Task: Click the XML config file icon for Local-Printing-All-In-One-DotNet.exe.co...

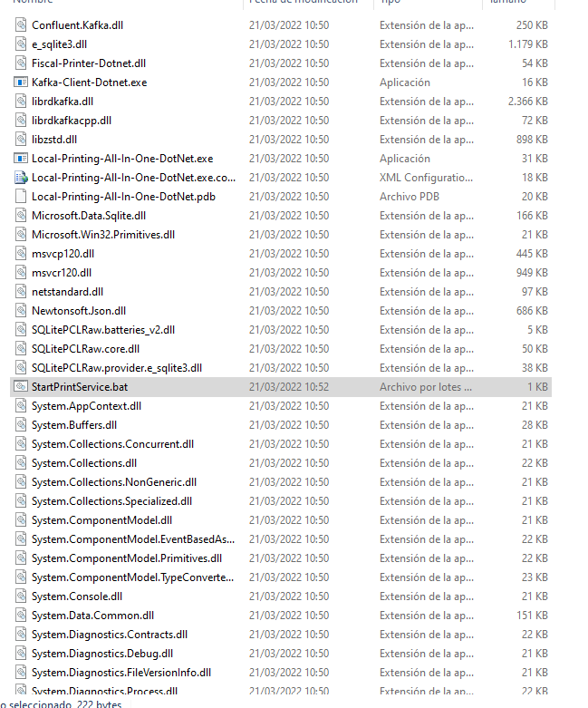Action: (21, 178)
